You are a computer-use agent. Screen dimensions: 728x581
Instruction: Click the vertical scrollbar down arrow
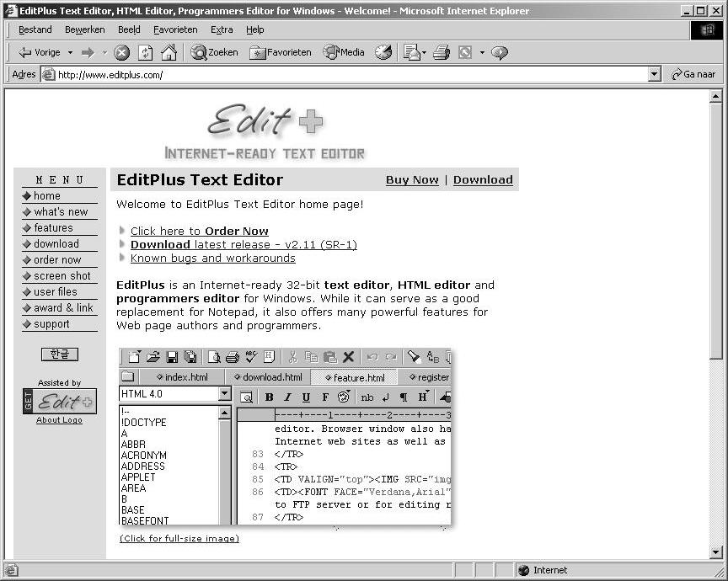pos(715,552)
